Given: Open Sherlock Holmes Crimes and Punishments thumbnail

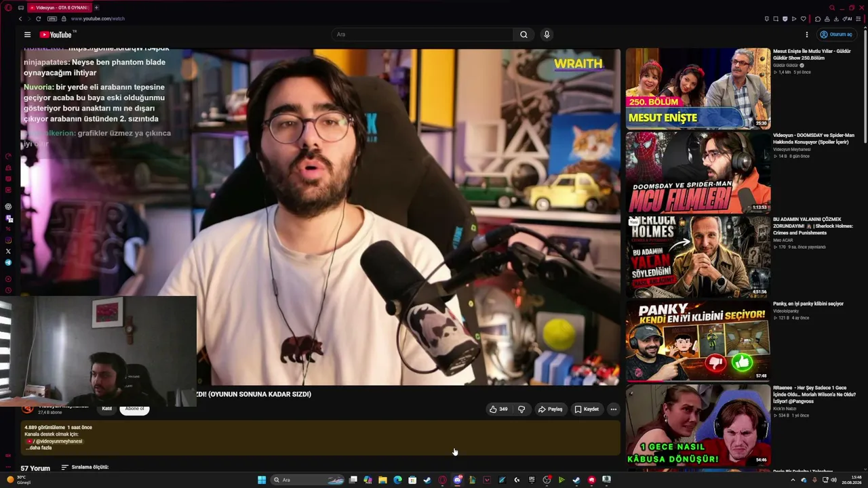Looking at the screenshot, I should coord(698,257).
